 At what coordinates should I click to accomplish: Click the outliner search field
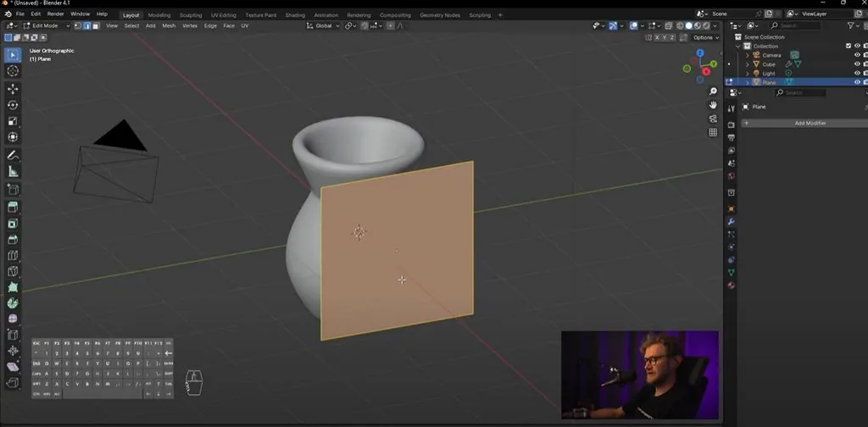pos(795,25)
